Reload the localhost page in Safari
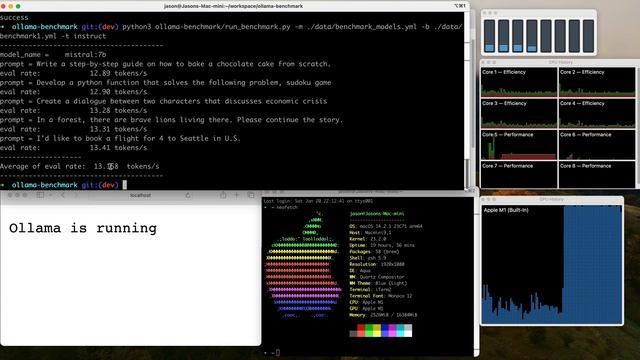The width and height of the screenshot is (640, 360). pyautogui.click(x=188, y=195)
